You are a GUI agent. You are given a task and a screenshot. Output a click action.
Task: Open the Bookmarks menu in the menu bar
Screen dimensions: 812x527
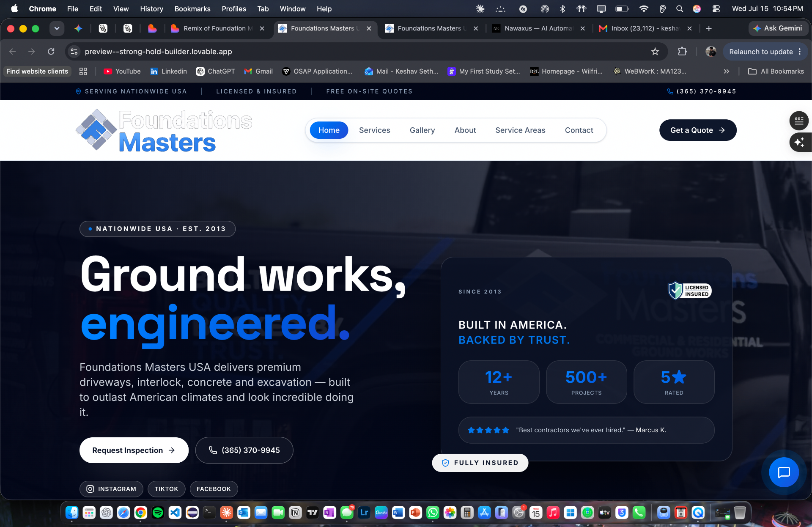[192, 9]
